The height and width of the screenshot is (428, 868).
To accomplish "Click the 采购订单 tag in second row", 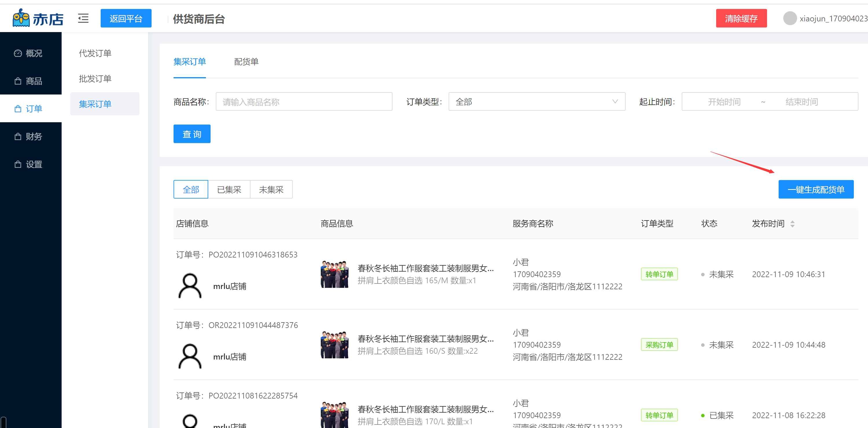I will pyautogui.click(x=659, y=344).
